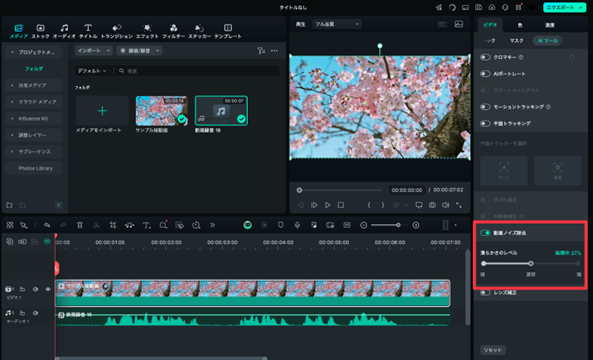Click the crop icon in timeline toolbar
593x360 pixels.
113,225
